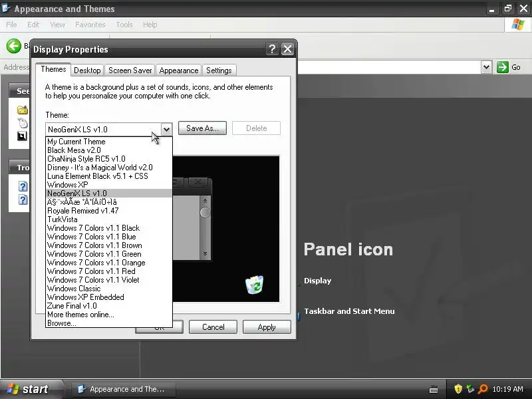Viewport: 532px width, 399px height.
Task: Switch to the Settings tab
Action: click(x=219, y=70)
